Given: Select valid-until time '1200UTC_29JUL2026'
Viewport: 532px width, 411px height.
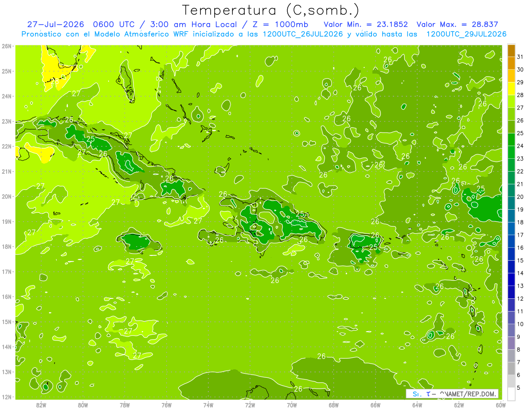Looking at the screenshot, I should (466, 34).
